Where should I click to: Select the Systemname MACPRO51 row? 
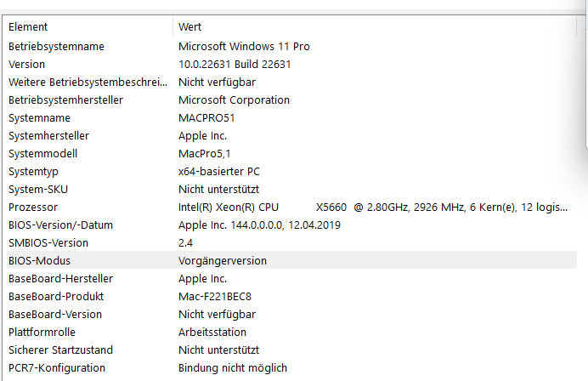pyautogui.click(x=291, y=118)
